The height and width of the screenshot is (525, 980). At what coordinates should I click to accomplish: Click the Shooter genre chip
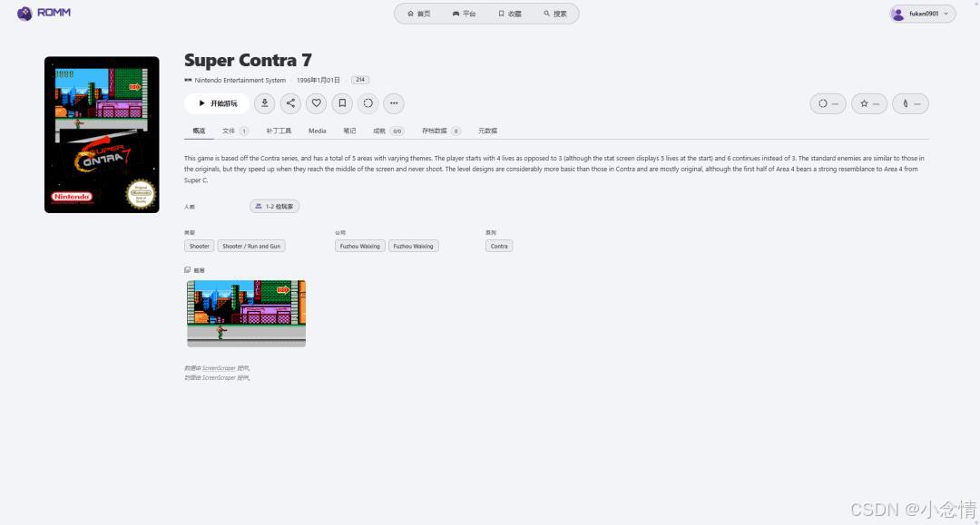200,246
